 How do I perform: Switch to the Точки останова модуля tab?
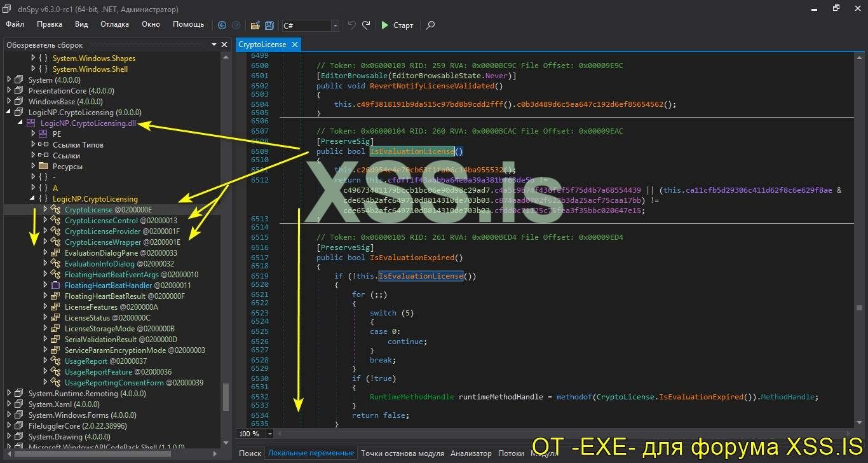pyautogui.click(x=402, y=453)
